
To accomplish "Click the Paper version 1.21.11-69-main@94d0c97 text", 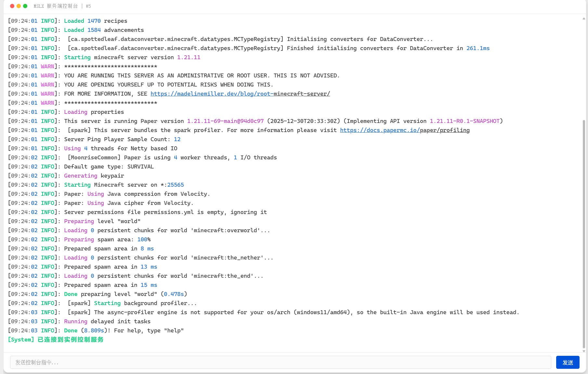I will 225,121.
